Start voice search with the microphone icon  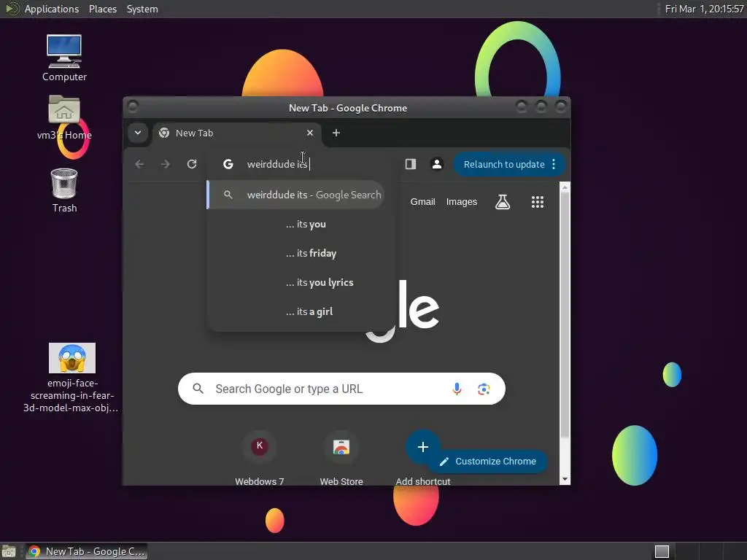tap(457, 389)
